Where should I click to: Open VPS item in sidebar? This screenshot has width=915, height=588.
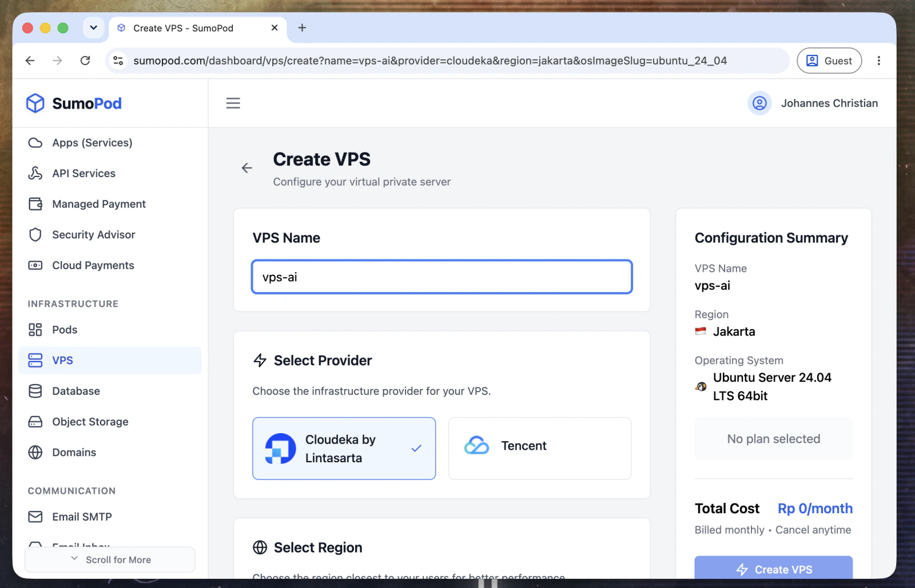click(110, 361)
